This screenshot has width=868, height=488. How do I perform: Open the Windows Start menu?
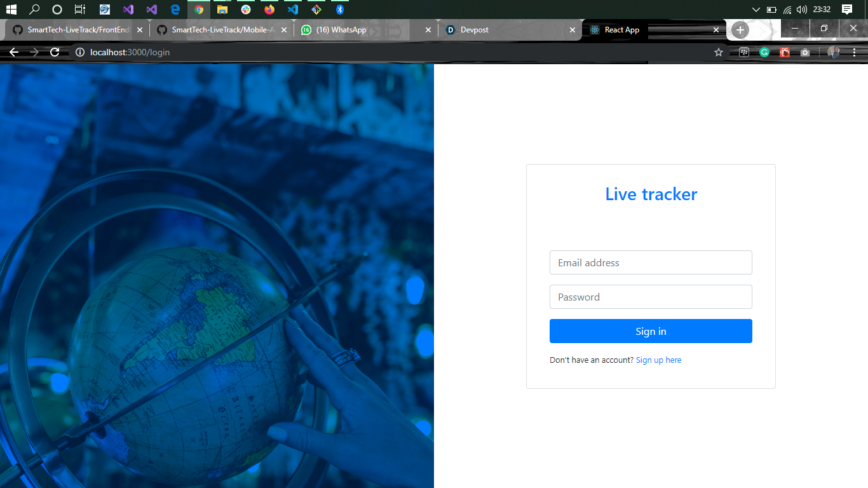click(11, 10)
